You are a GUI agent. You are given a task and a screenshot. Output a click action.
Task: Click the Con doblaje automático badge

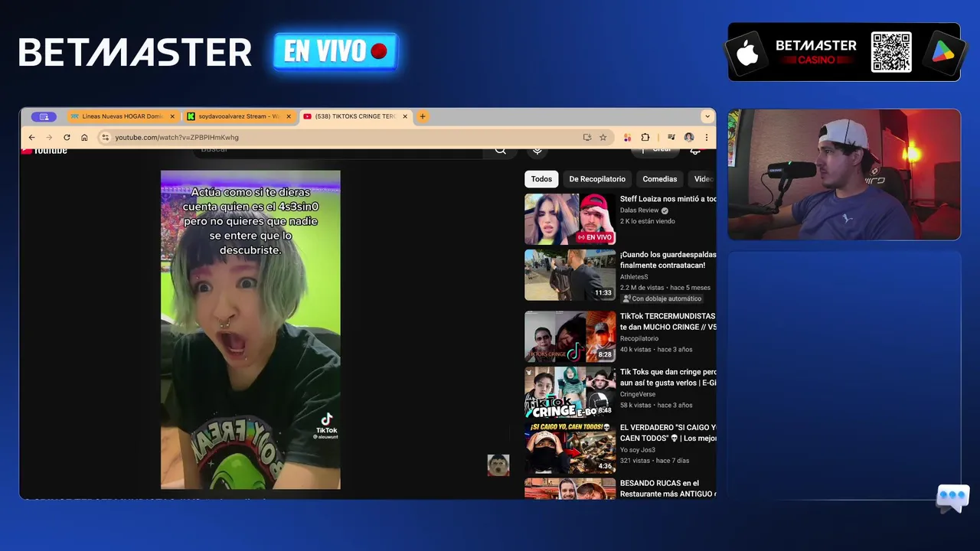point(662,298)
